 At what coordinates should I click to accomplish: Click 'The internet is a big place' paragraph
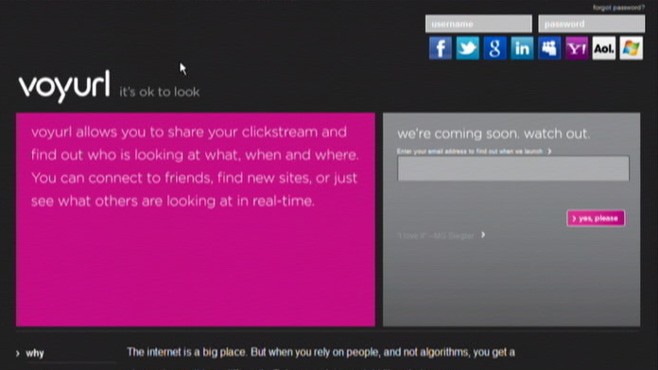coord(321,352)
